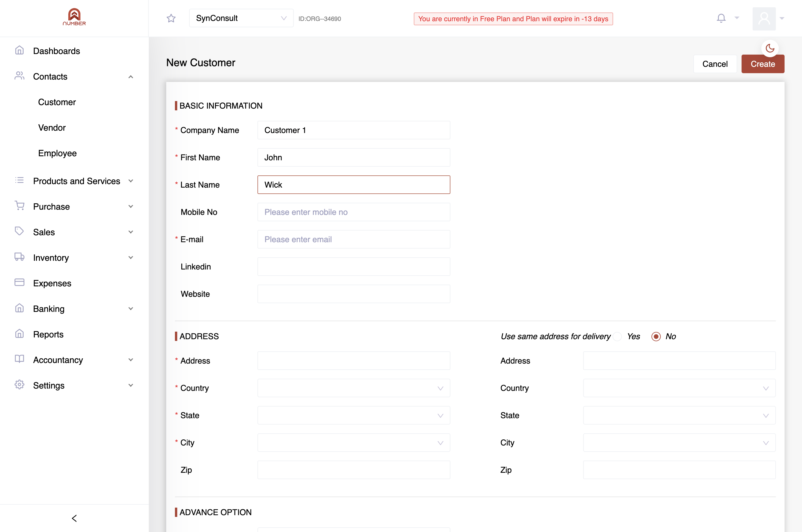Click the Sales tag icon
The width and height of the screenshot is (802, 532).
19,231
